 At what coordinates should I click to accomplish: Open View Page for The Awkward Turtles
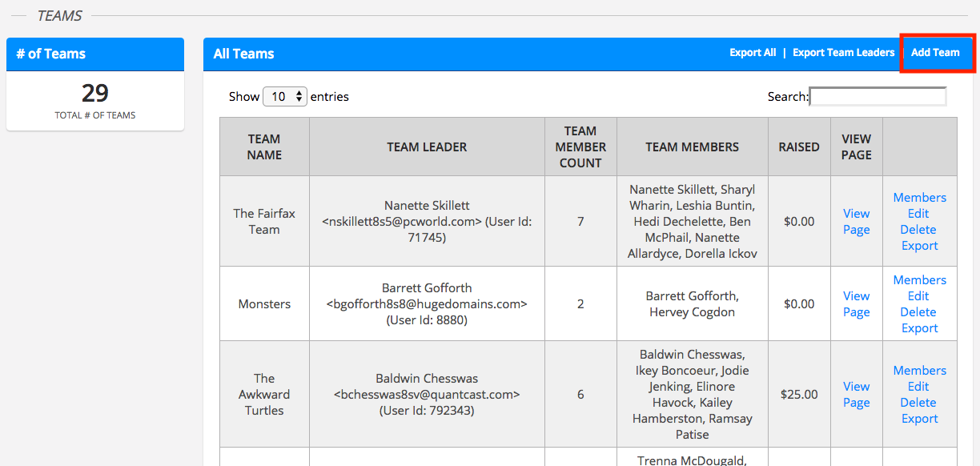[856, 395]
